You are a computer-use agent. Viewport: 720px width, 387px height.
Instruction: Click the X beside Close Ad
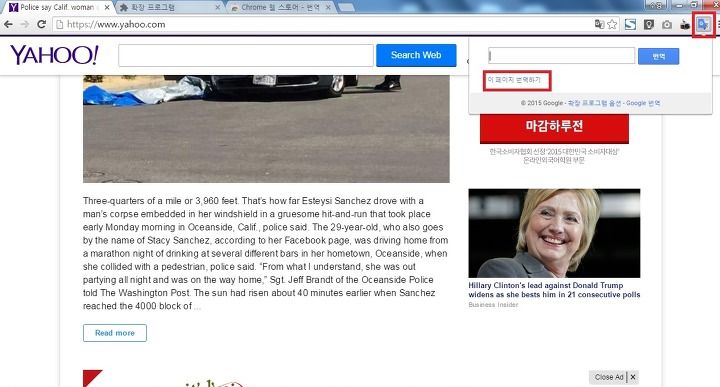click(633, 377)
